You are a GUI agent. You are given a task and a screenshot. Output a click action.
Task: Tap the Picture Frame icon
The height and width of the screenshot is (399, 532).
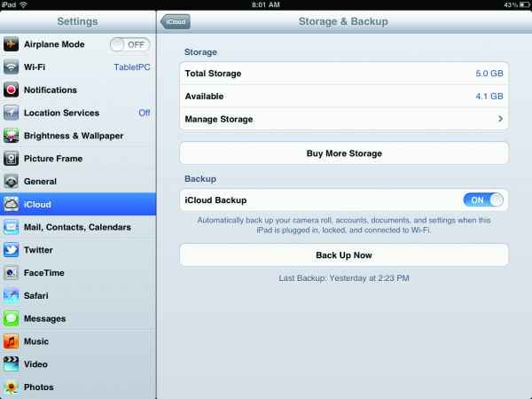point(11,159)
